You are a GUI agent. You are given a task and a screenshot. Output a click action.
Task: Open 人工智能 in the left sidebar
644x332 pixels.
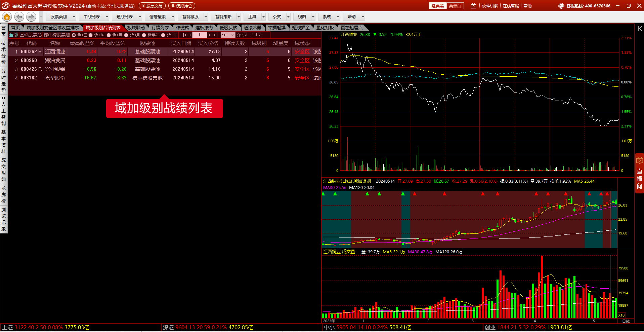pyautogui.click(x=4, y=111)
